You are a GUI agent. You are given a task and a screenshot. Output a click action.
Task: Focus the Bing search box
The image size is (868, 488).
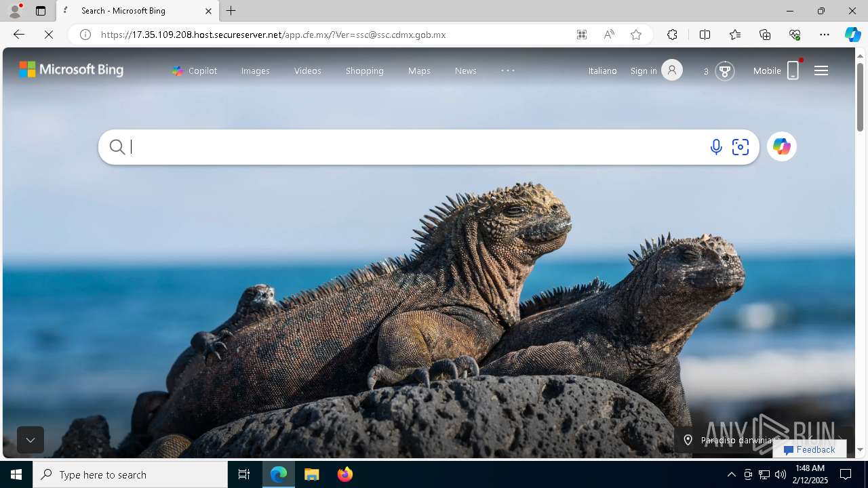pos(417,147)
